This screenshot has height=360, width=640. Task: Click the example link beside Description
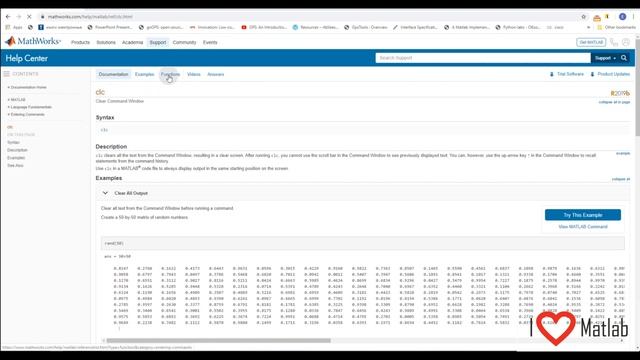coord(623,153)
